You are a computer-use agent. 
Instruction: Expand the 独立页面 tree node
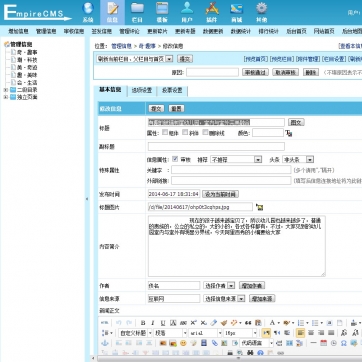pos(5,97)
